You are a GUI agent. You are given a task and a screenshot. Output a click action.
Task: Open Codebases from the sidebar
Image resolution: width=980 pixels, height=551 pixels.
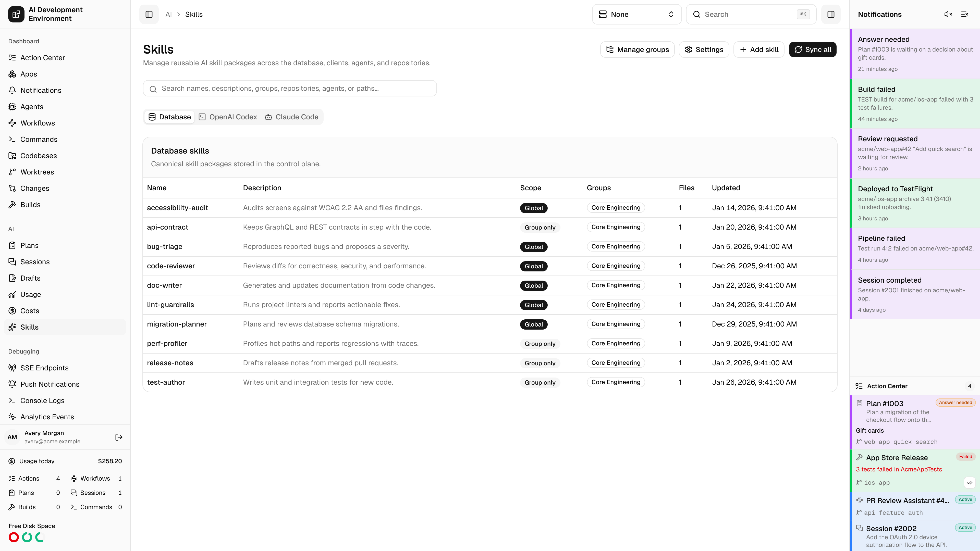coord(65,156)
